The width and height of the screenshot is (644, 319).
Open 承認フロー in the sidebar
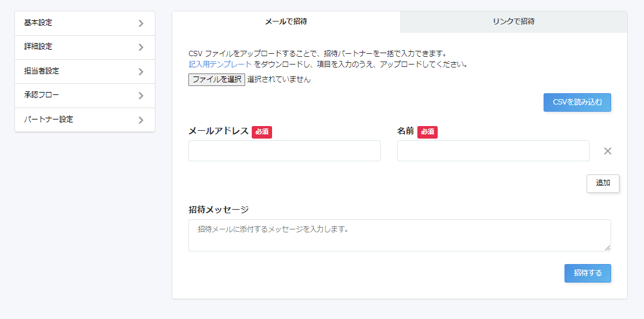point(84,96)
